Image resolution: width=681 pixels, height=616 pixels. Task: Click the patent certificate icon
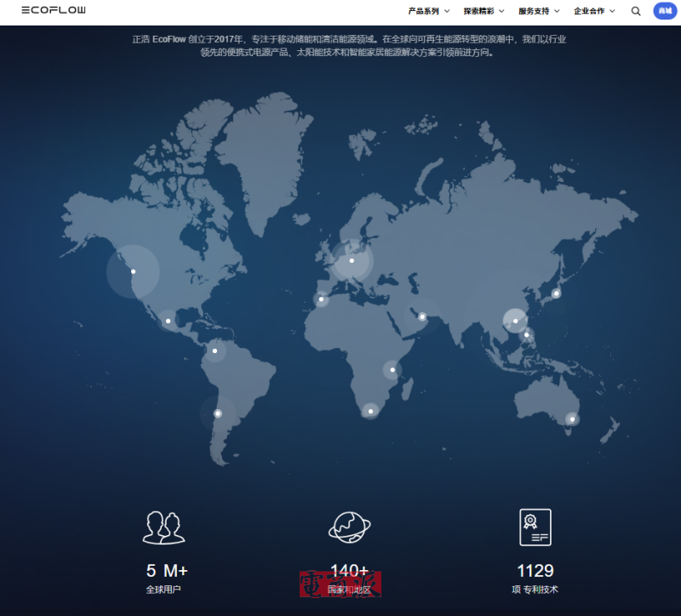tap(535, 528)
